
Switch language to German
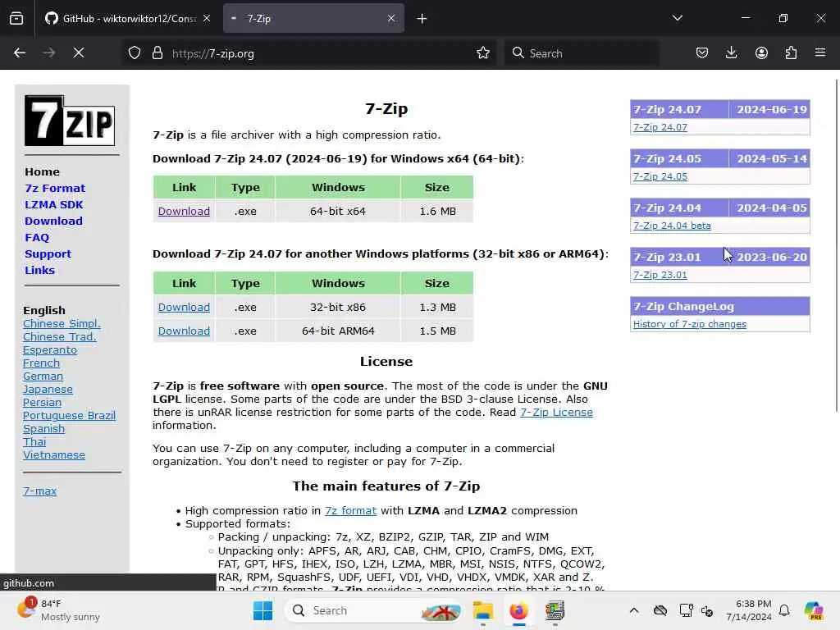43,376
